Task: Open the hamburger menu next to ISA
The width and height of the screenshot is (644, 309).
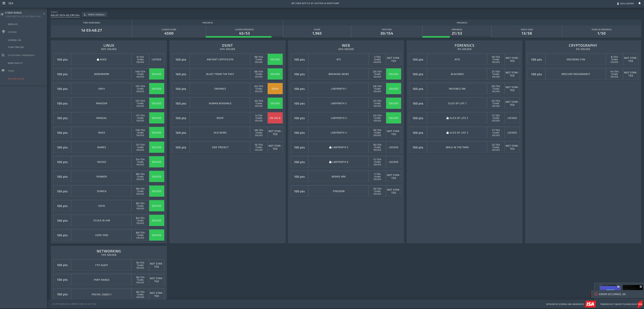Action: coord(4,3)
